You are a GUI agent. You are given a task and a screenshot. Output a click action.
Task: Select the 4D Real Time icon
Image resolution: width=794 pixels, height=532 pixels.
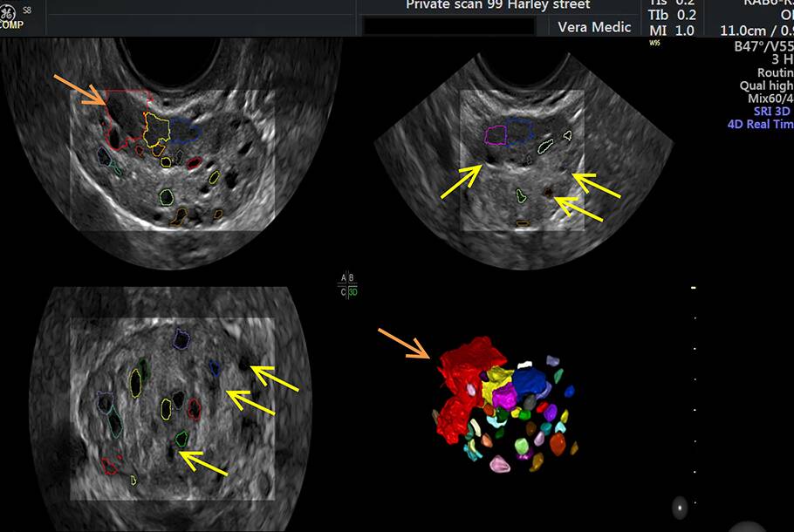tap(761, 124)
